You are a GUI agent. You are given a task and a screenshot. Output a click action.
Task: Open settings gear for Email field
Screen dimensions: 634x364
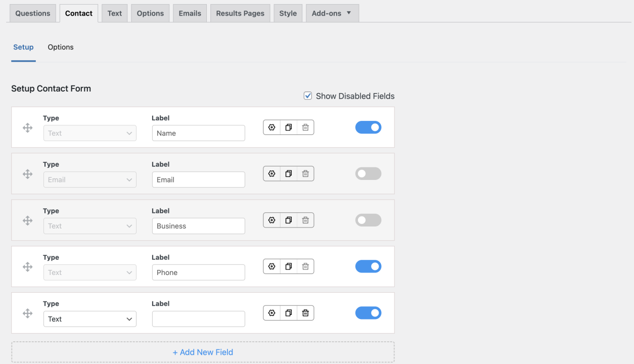pyautogui.click(x=271, y=174)
